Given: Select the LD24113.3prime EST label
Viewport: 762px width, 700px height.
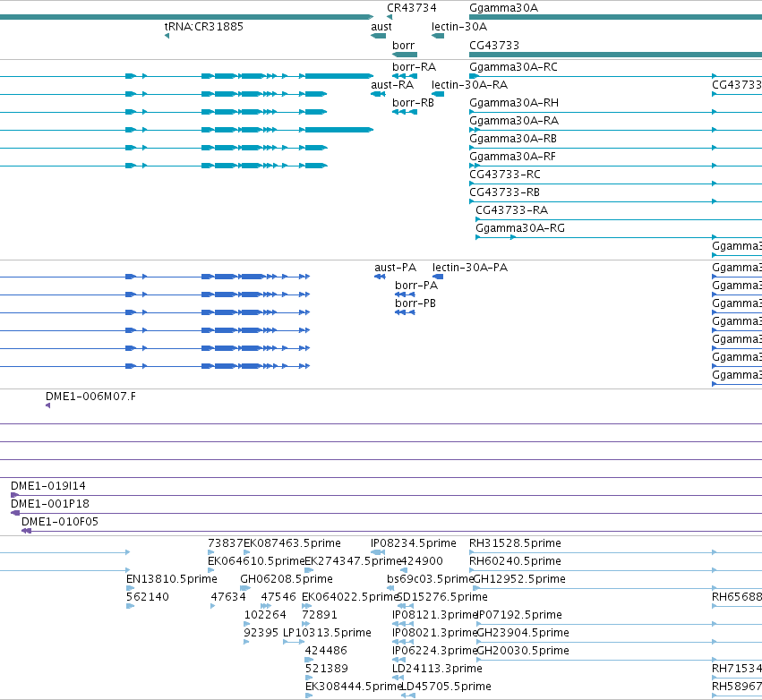Looking at the screenshot, I should click(x=437, y=669).
